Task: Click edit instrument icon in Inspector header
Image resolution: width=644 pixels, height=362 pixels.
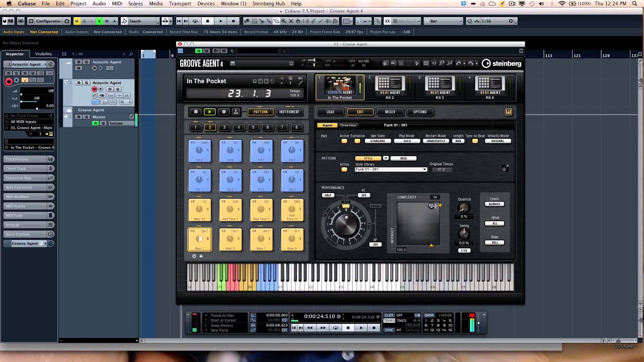Action: (51, 64)
